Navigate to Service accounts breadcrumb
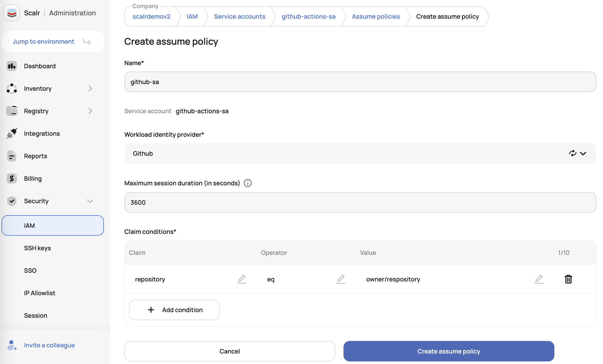Image resolution: width=603 pixels, height=364 pixels. tap(240, 16)
